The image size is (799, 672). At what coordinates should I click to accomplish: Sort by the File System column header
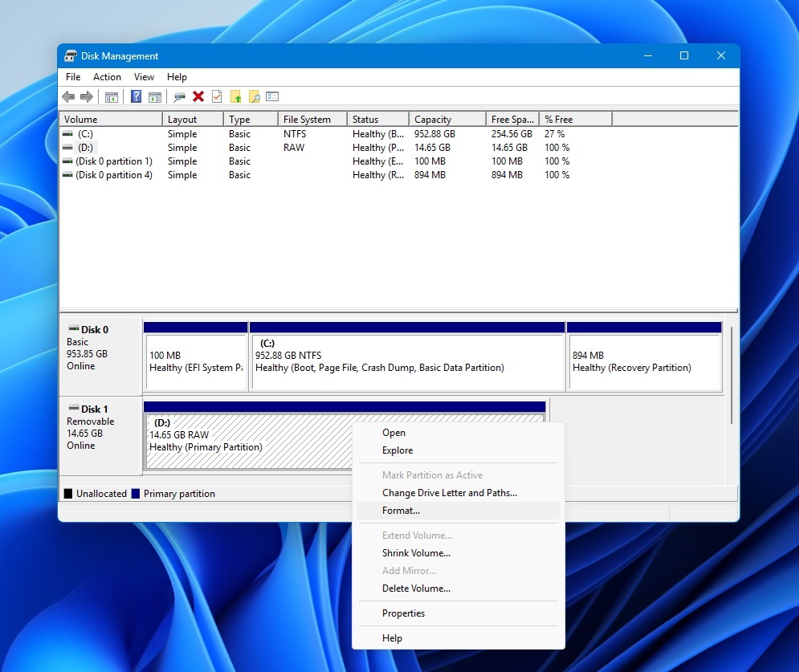point(313,119)
